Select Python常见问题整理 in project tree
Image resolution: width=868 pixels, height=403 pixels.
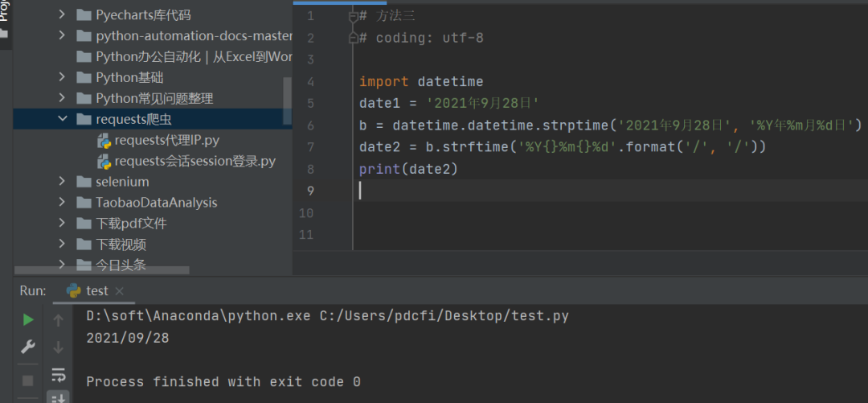point(154,99)
